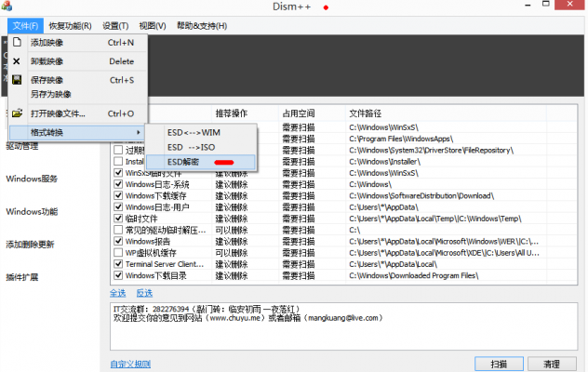
Task: Click the Dism++ app icon in title bar
Action: 7,6
